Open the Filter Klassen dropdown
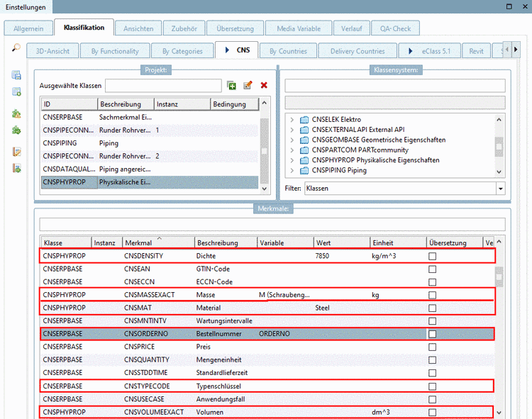 point(500,189)
